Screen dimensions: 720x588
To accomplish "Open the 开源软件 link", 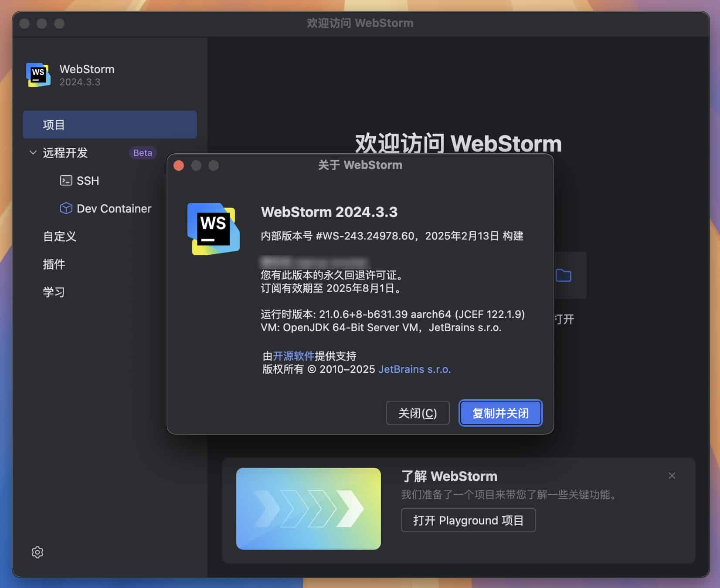I will (x=294, y=356).
